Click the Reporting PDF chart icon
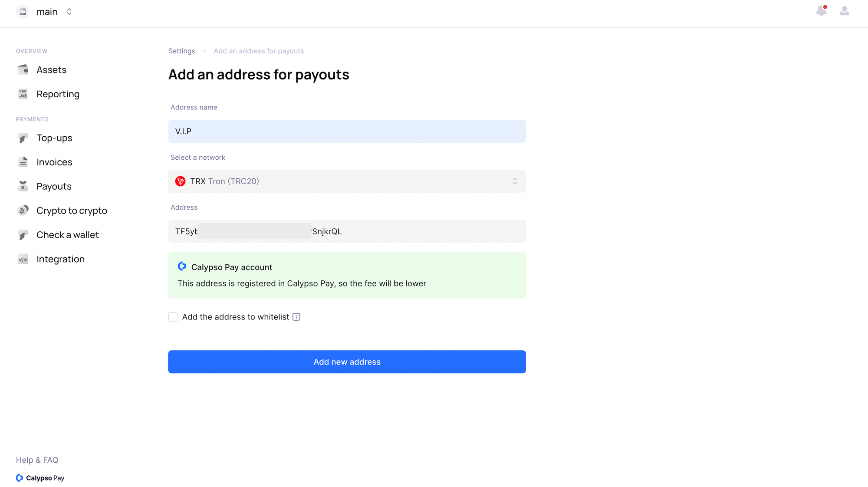The image size is (868, 487). click(x=23, y=94)
